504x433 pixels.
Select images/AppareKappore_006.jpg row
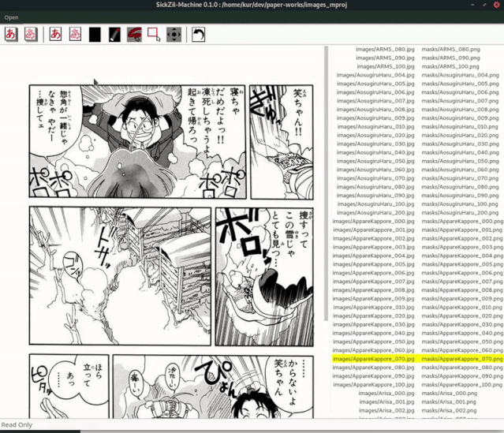374,273
